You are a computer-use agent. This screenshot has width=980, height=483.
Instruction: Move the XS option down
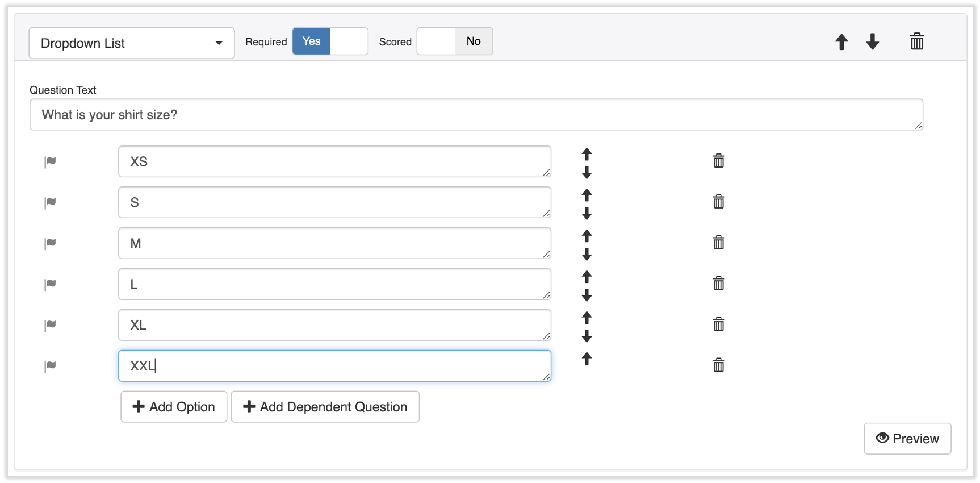point(587,173)
